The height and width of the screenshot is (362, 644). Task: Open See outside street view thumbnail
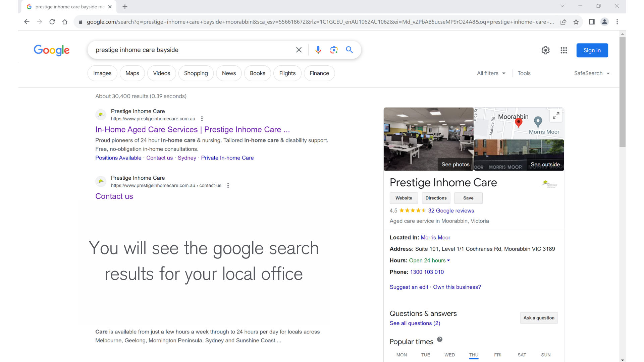tap(519, 155)
